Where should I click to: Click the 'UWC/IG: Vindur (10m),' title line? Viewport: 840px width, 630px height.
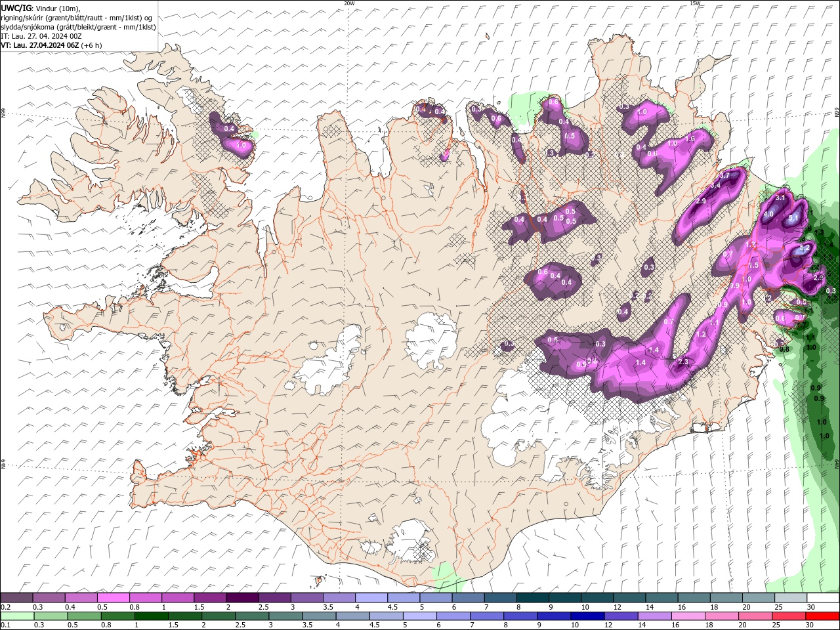tap(41, 8)
